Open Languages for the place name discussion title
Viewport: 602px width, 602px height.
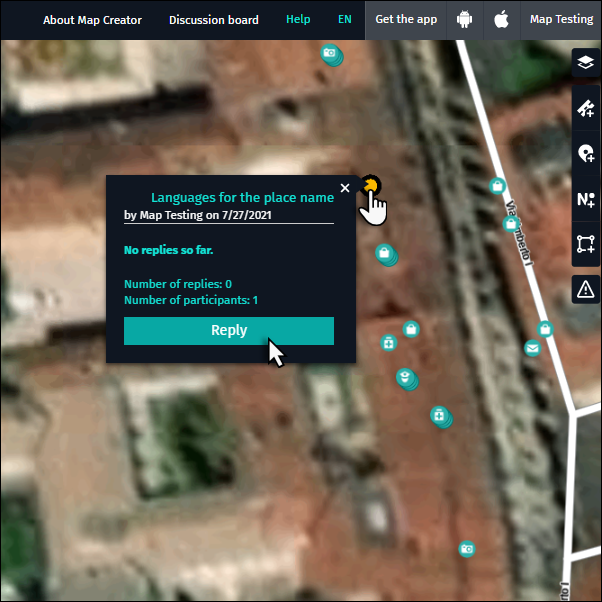tap(242, 197)
